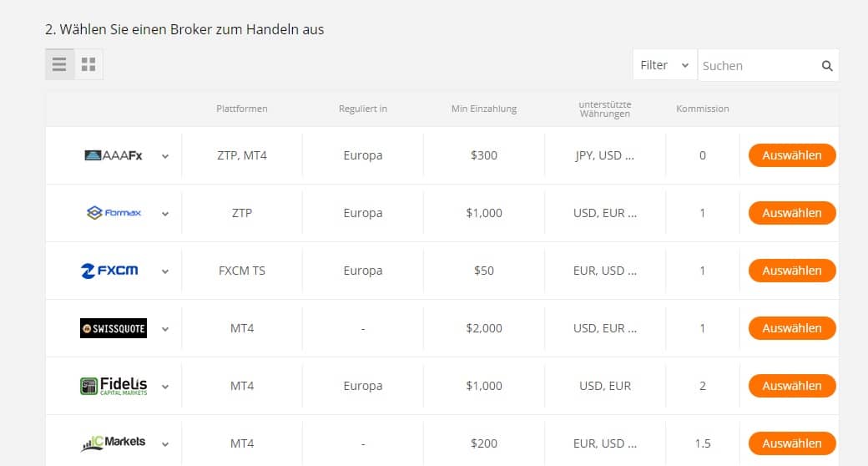This screenshot has width=868, height=466.
Task: Pick IC Markets using Auswählen button
Action: pyautogui.click(x=791, y=443)
